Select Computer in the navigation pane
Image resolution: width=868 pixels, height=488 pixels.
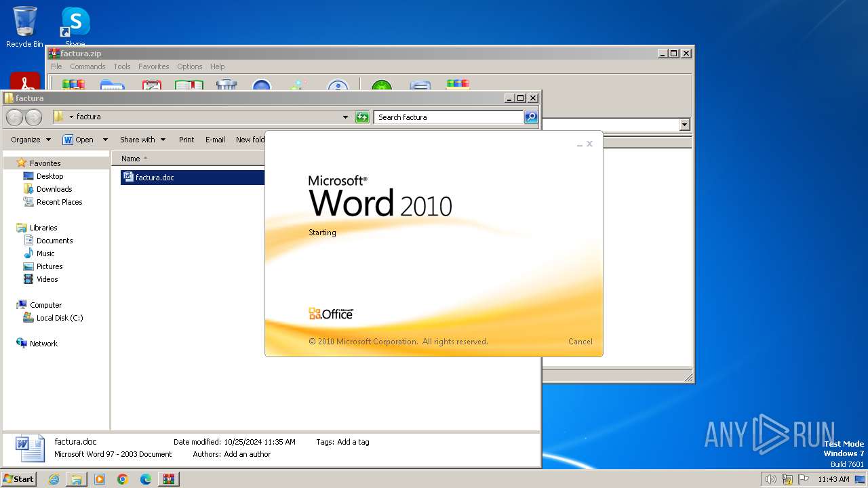(x=45, y=305)
